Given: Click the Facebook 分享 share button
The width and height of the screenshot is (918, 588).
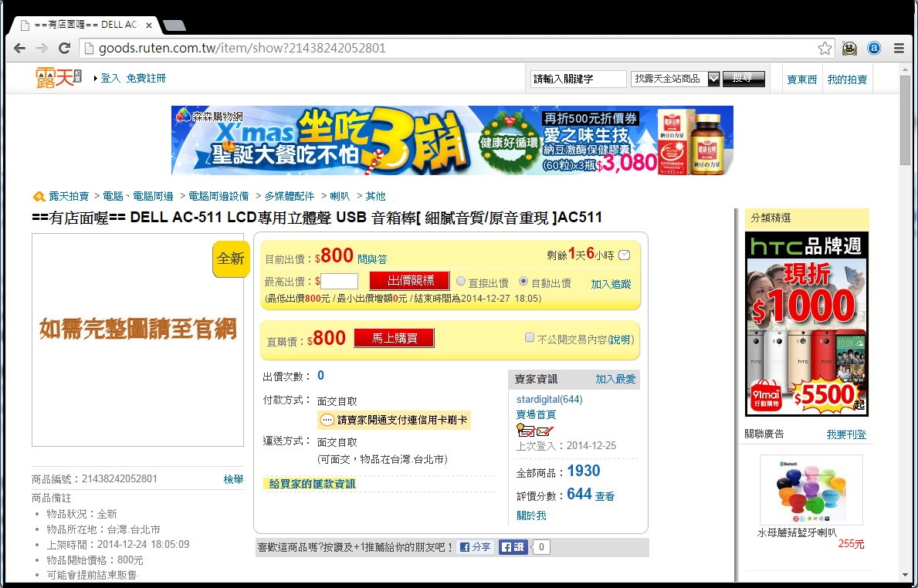Looking at the screenshot, I should point(476,547).
